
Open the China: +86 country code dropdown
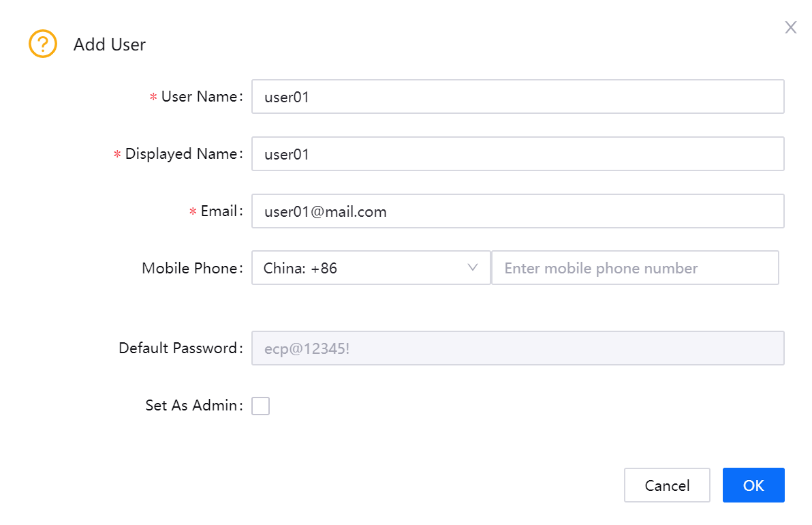coord(371,268)
